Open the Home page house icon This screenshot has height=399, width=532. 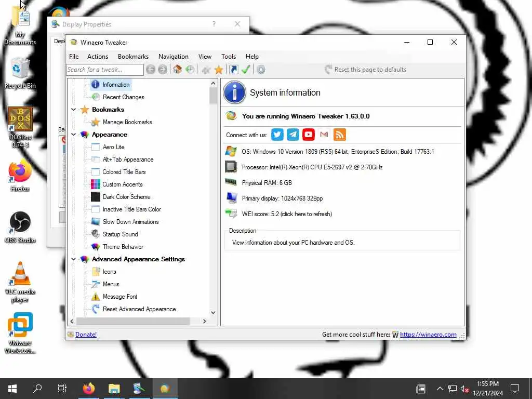click(x=177, y=70)
